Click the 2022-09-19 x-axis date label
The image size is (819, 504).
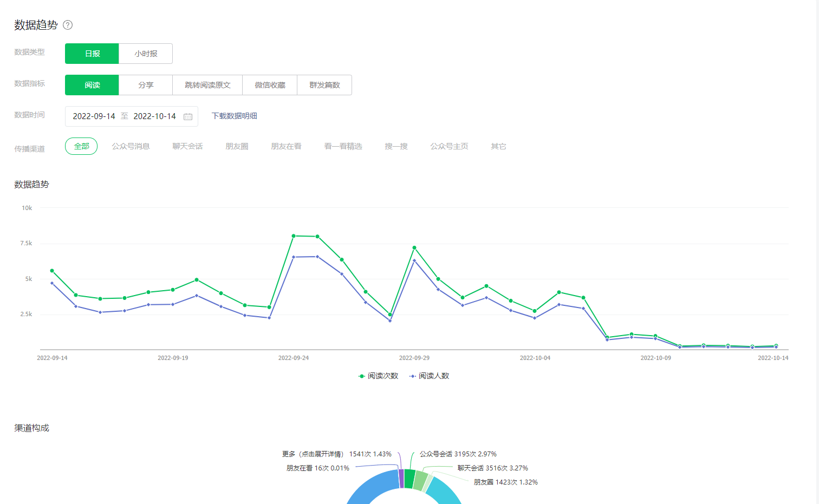pos(173,358)
